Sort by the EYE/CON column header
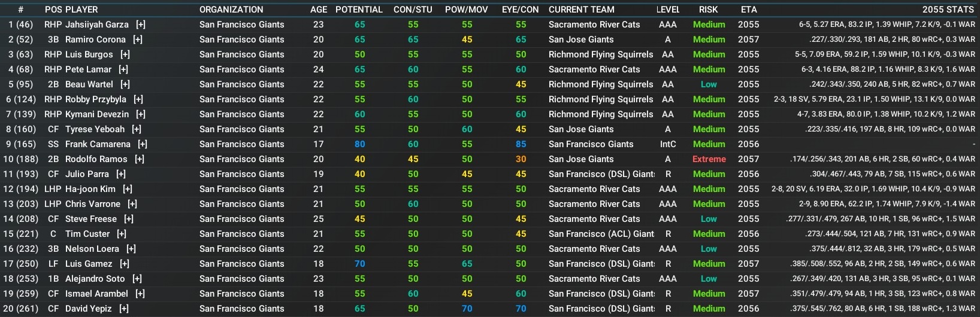This screenshot has width=980, height=317. point(520,10)
